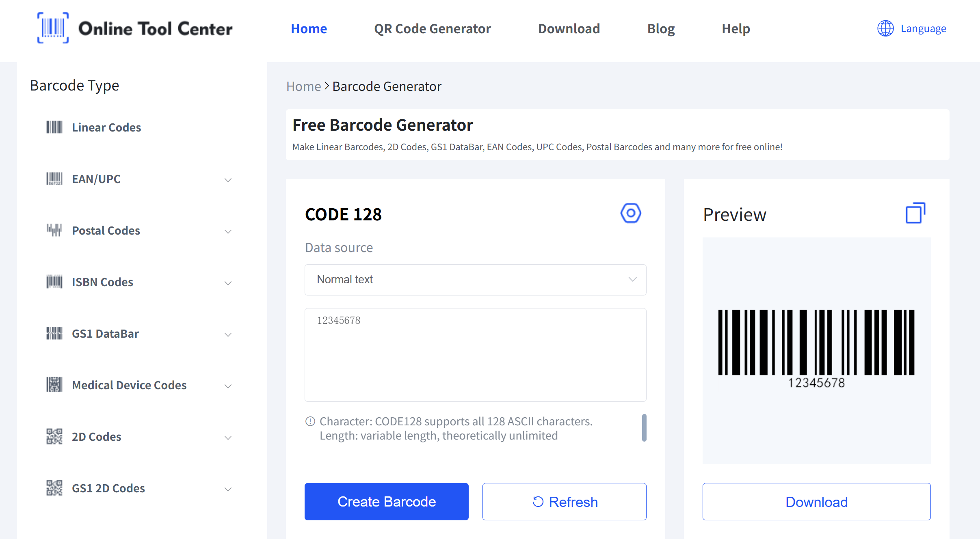
Task: Click the copy icon in the Preview header
Action: 915,213
